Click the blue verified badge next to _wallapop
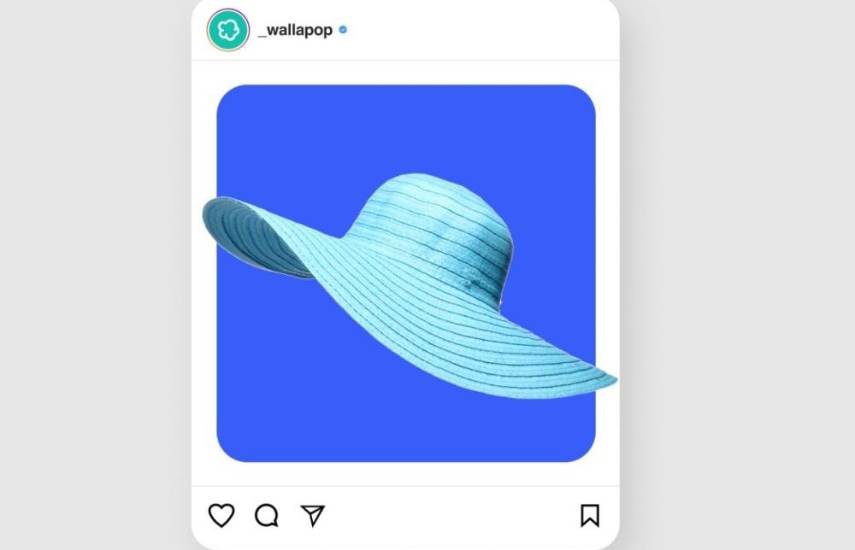The height and width of the screenshot is (550, 855). [343, 30]
